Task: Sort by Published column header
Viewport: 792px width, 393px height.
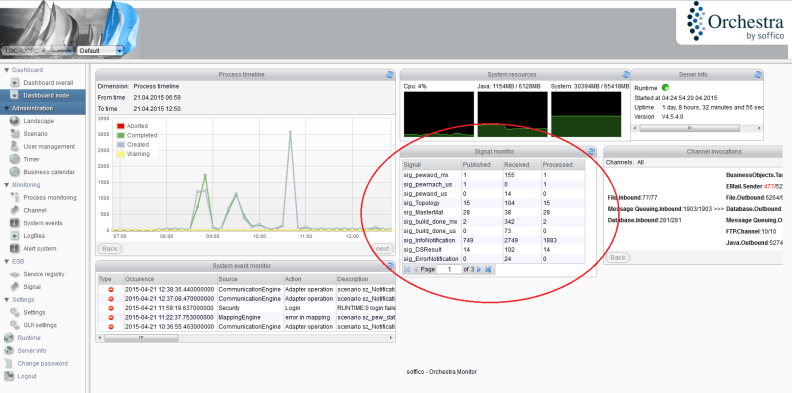Action: coord(481,165)
